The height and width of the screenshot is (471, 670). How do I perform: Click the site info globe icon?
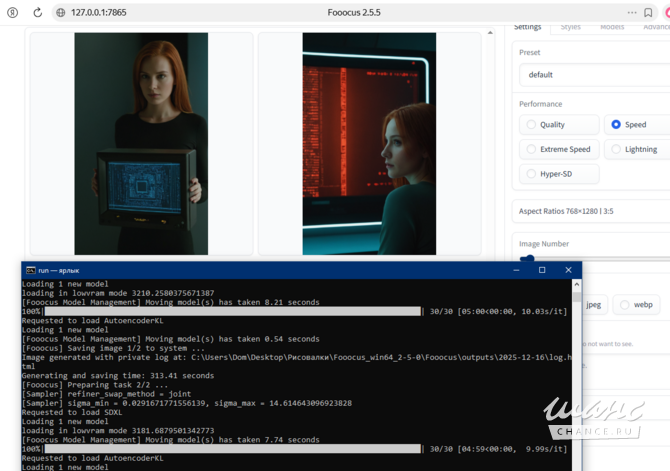tap(61, 12)
